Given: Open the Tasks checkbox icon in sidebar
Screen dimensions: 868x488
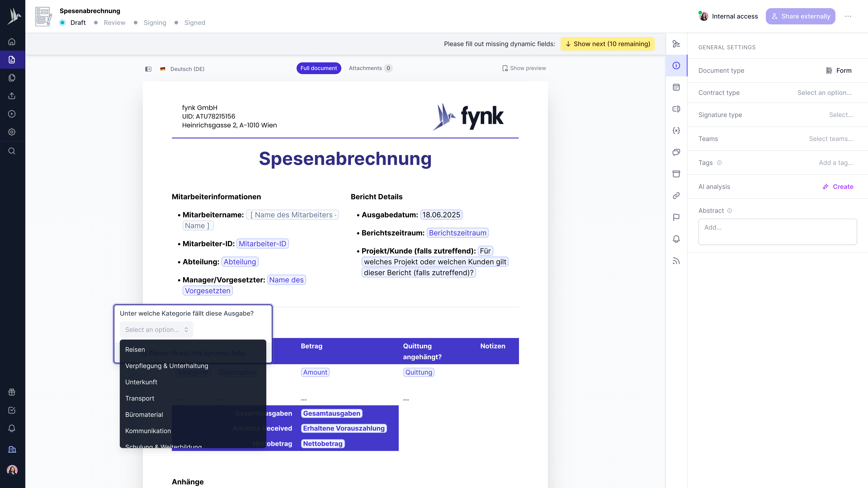Looking at the screenshot, I should tap(12, 410).
